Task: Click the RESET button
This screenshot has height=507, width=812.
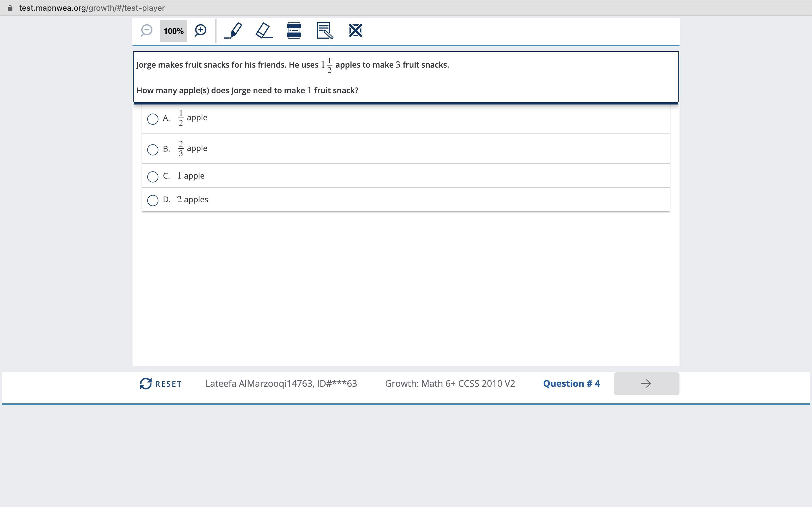Action: [161, 384]
